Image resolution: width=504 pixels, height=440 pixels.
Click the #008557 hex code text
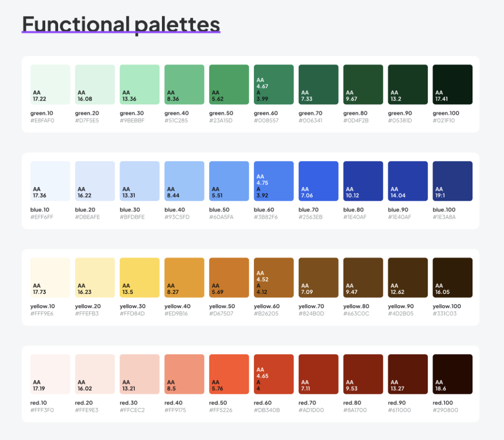[266, 121]
